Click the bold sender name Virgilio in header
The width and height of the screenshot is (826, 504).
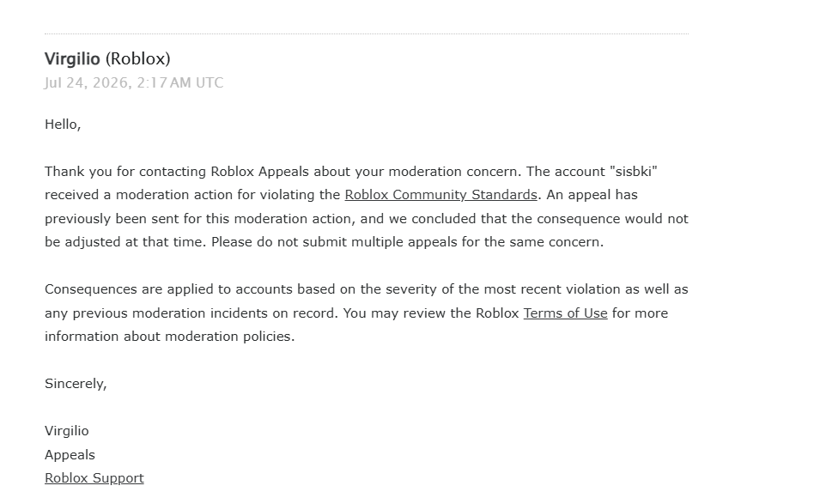72,58
